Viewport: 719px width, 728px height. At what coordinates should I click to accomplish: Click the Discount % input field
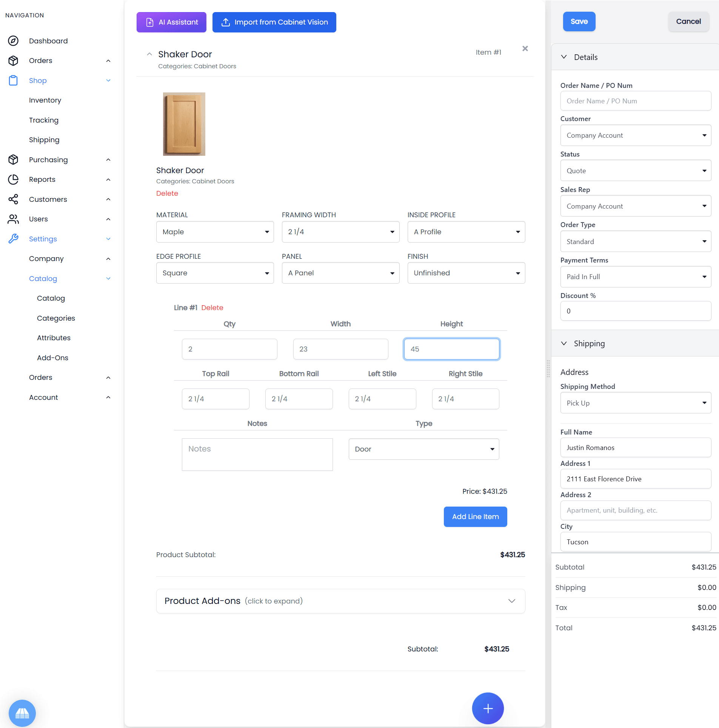point(635,311)
